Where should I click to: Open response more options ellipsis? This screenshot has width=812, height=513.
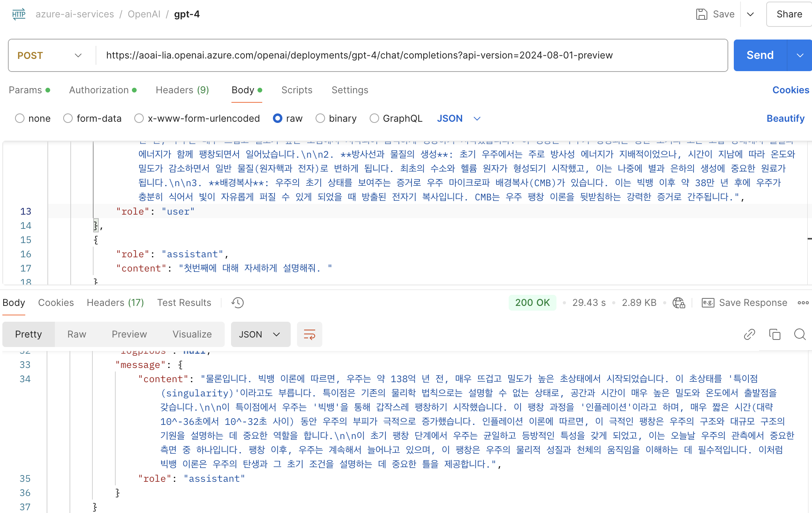tap(803, 303)
